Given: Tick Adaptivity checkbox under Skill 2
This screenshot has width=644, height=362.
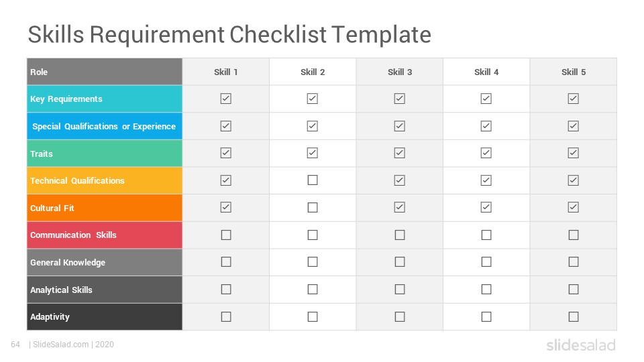Looking at the screenshot, I should point(313,317).
